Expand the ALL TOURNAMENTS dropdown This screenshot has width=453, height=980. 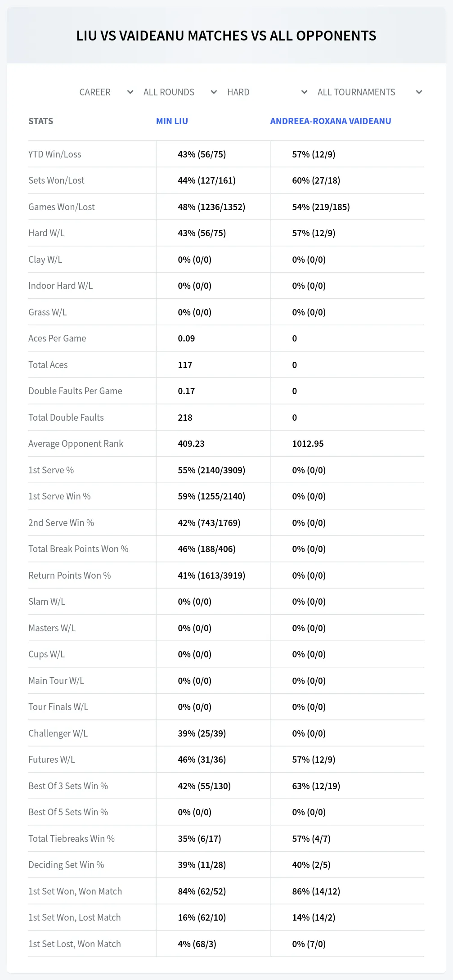pyautogui.click(x=369, y=92)
